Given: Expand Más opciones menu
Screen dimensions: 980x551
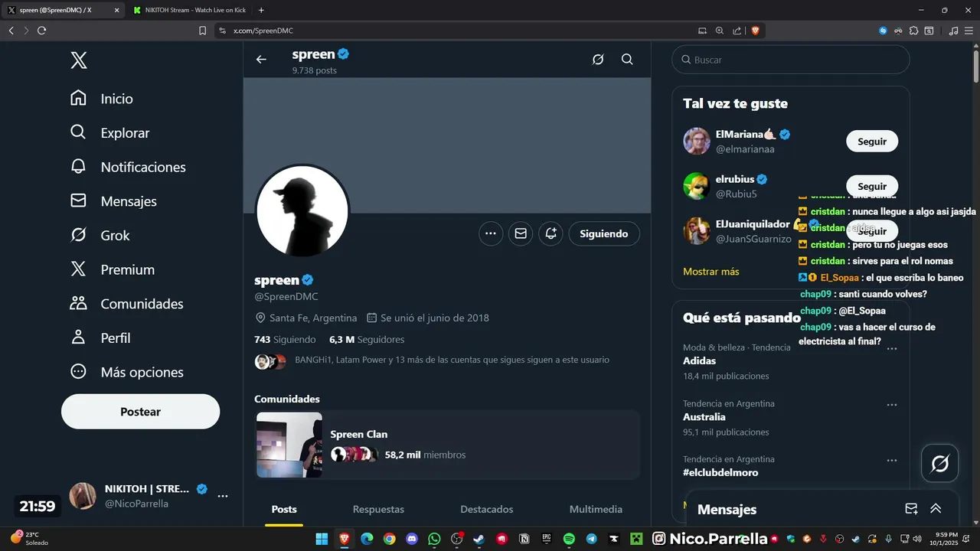Looking at the screenshot, I should pyautogui.click(x=126, y=372).
